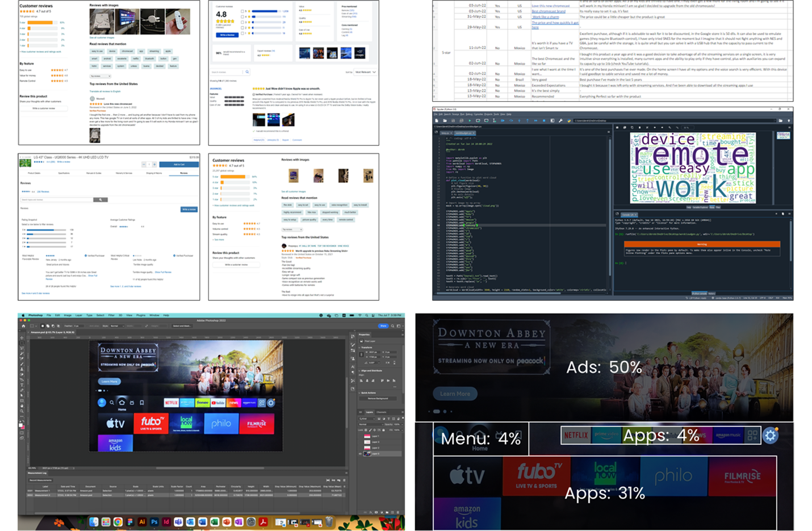812x531 pixels.
Task: Check the 3 star filter box on Best Buy reviews
Action: point(242,22)
